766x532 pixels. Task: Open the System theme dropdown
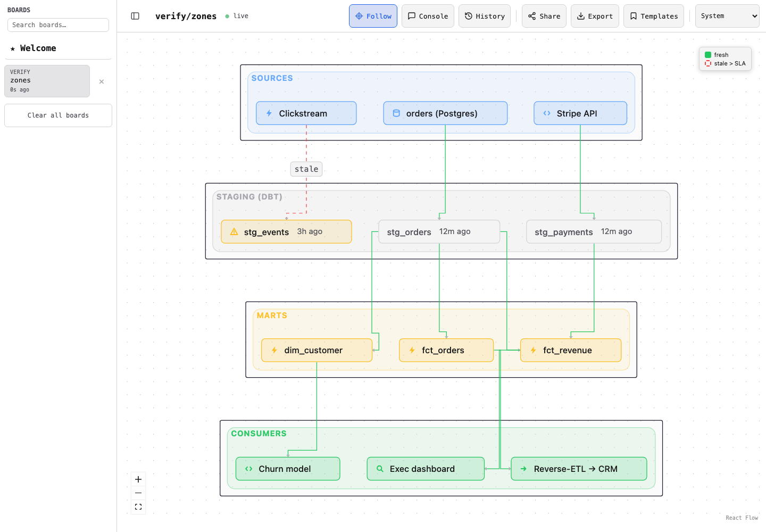click(x=727, y=16)
